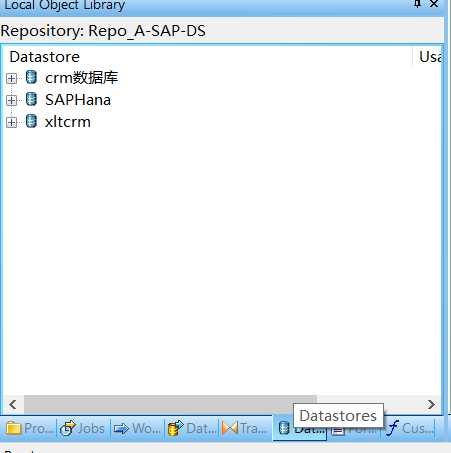The height and width of the screenshot is (453, 451).
Task: Click the Repository: Repo_A-SAP-DS label
Action: (103, 31)
